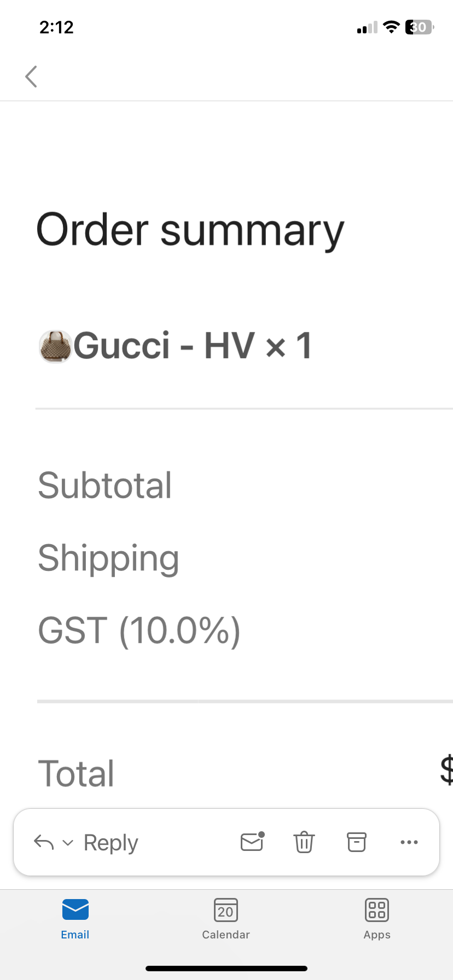Tap the Gucci handbag thumbnail image
The image size is (453, 980).
pos(55,346)
